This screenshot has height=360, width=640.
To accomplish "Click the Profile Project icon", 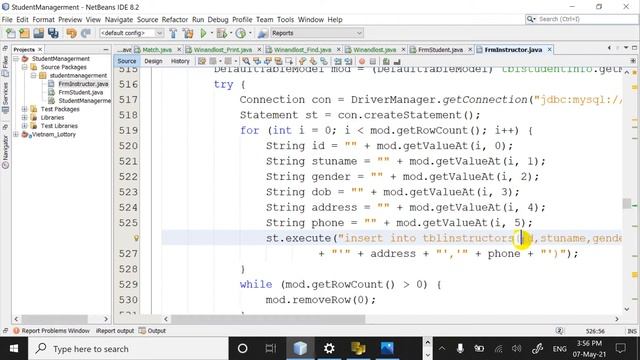I will pos(241,33).
